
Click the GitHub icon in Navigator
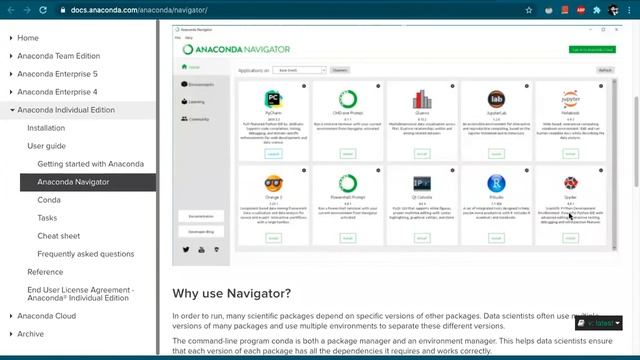tap(216, 249)
